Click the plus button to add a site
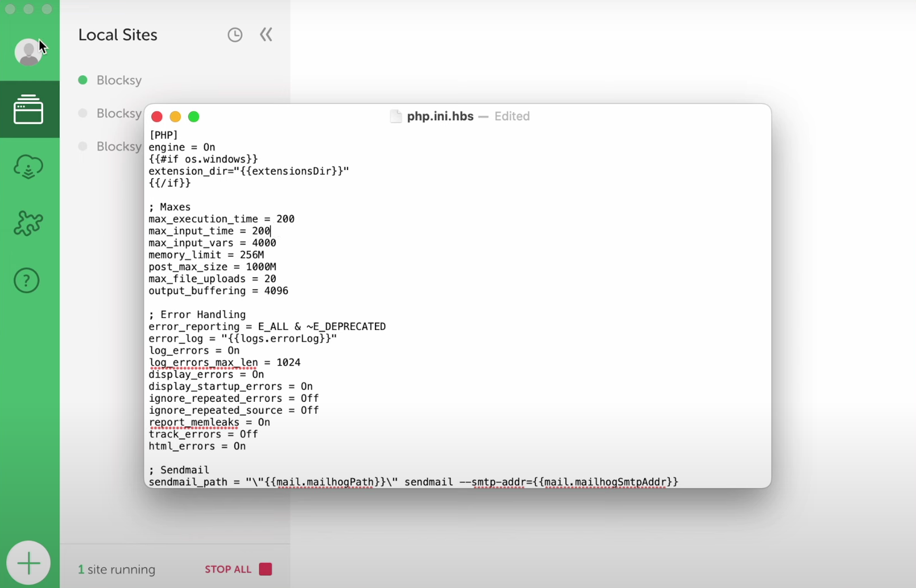This screenshot has width=916, height=588. (x=28, y=563)
